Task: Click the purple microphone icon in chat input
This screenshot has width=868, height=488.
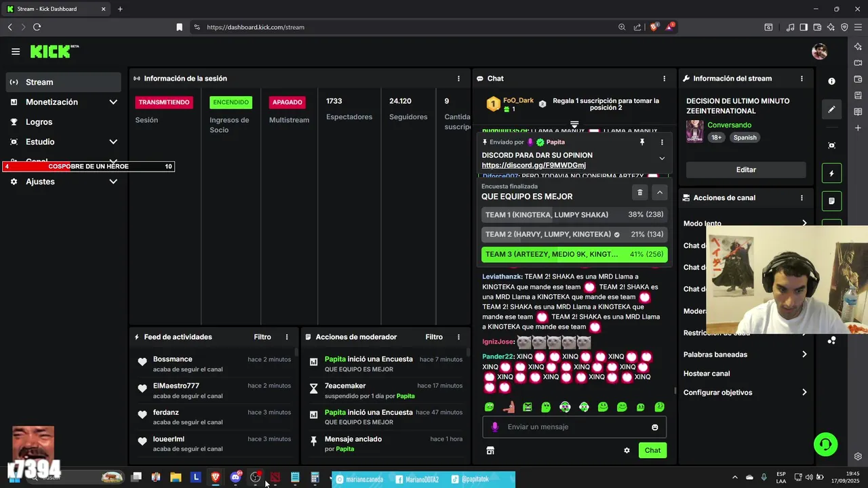Action: 495,427
